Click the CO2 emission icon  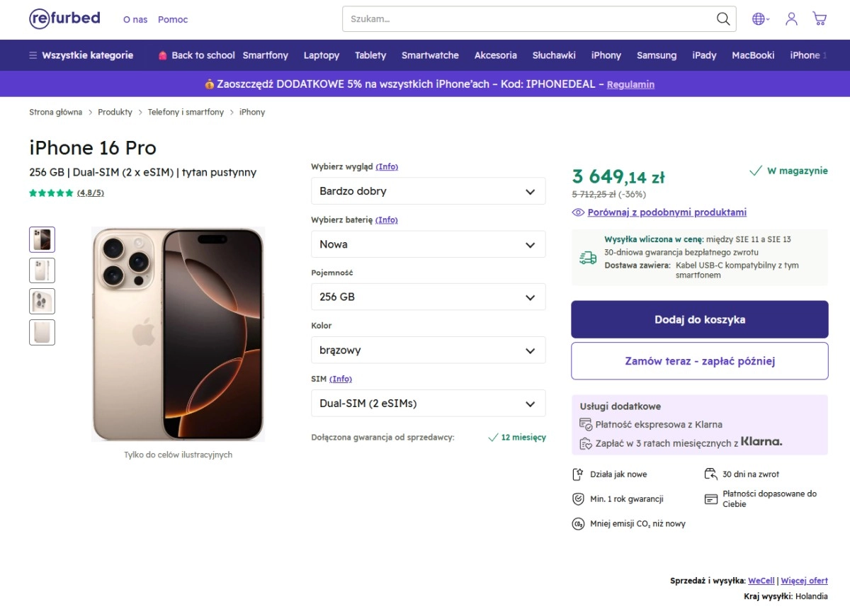[x=578, y=524]
